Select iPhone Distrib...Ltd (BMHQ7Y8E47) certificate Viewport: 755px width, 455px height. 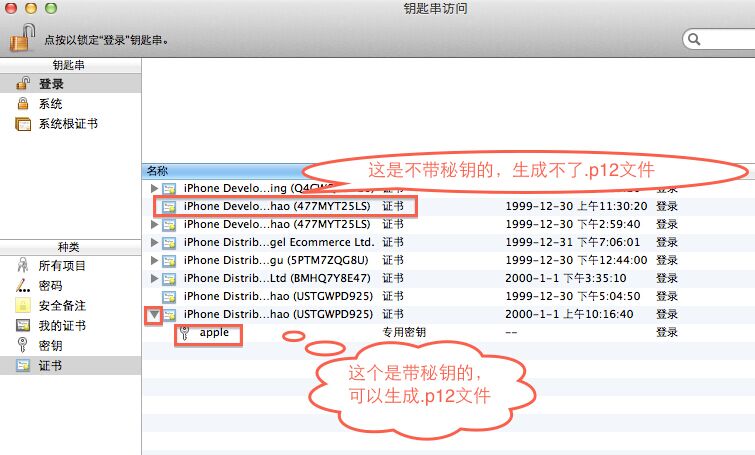click(x=448, y=278)
